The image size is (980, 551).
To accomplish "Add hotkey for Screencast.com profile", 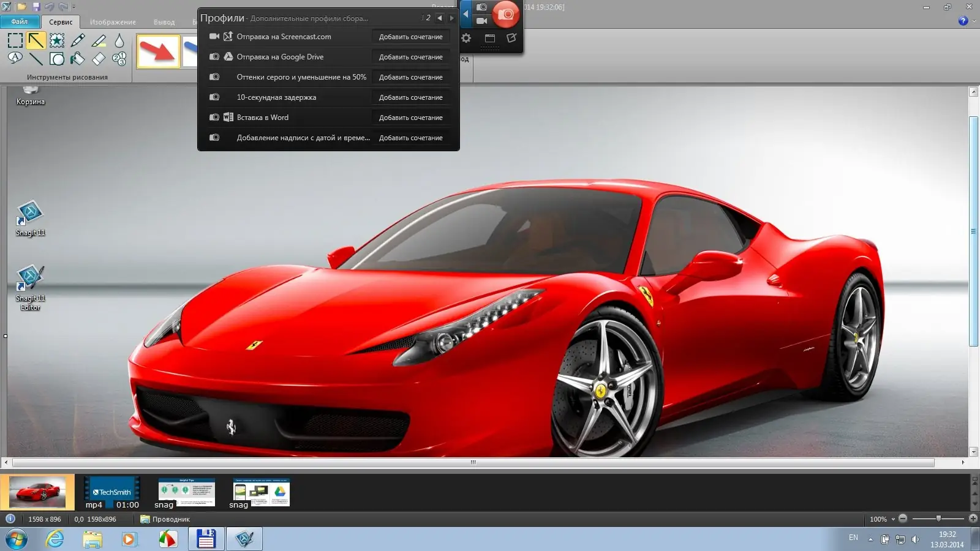I will point(410,37).
